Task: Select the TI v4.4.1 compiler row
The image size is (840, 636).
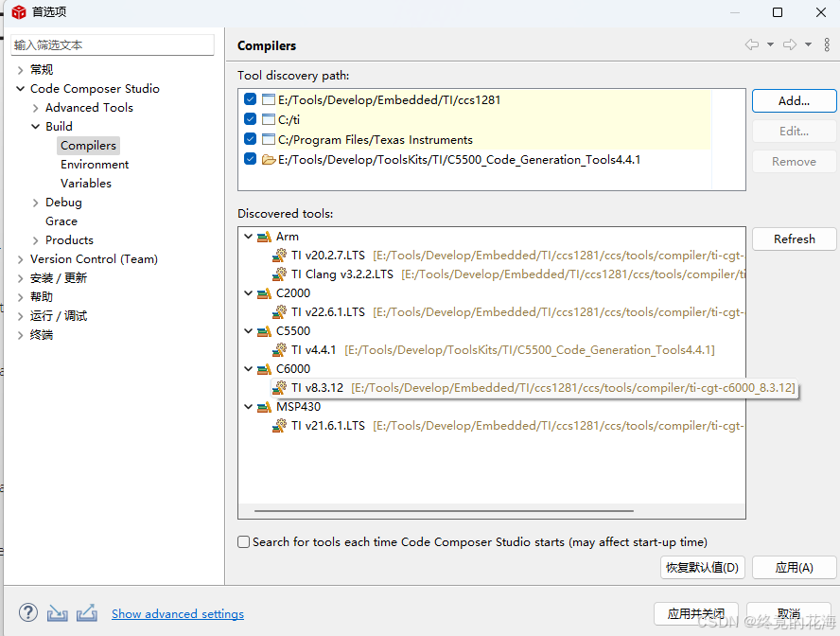Action: click(x=493, y=350)
